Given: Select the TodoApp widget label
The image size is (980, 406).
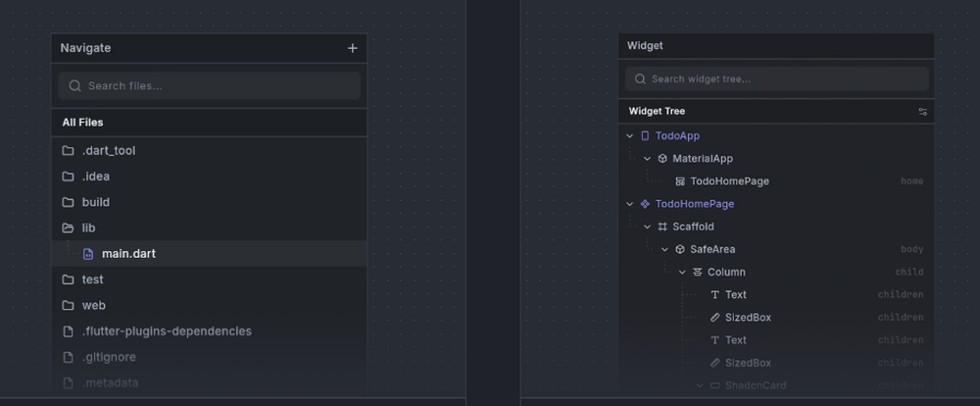Looking at the screenshot, I should 677,135.
